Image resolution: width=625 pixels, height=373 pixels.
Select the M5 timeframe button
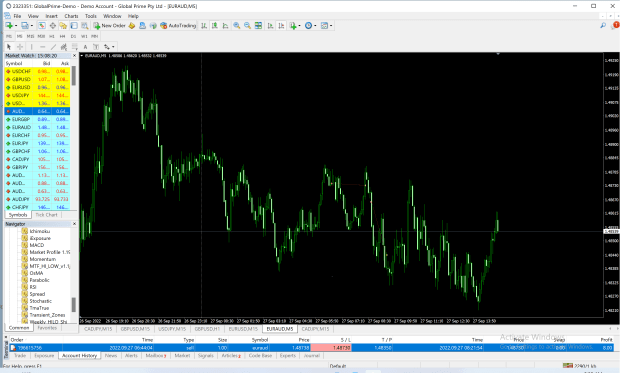(20, 36)
